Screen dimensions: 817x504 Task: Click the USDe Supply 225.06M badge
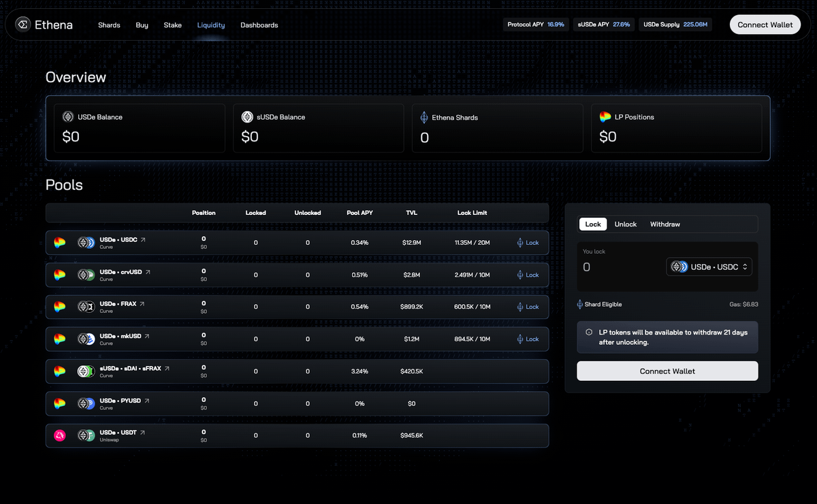click(x=675, y=24)
